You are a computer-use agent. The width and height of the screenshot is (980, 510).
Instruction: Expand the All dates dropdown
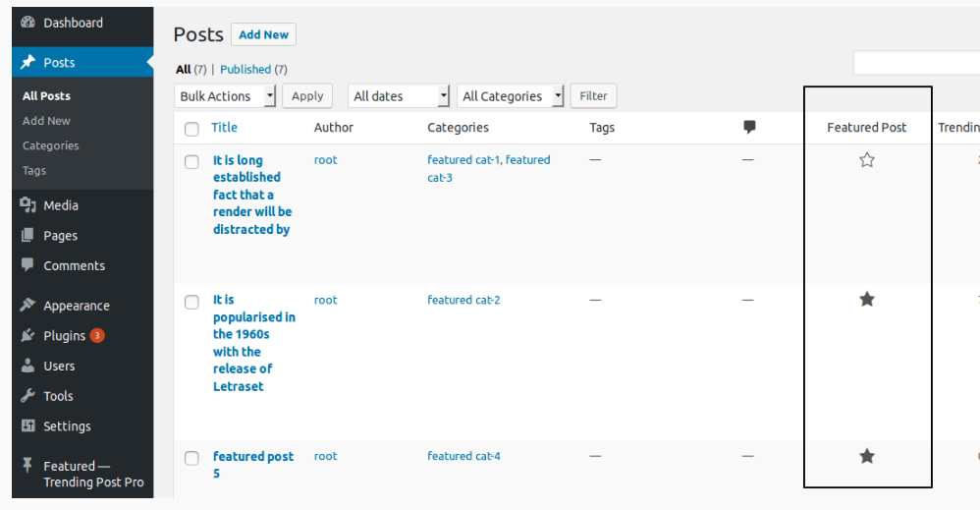click(x=399, y=95)
